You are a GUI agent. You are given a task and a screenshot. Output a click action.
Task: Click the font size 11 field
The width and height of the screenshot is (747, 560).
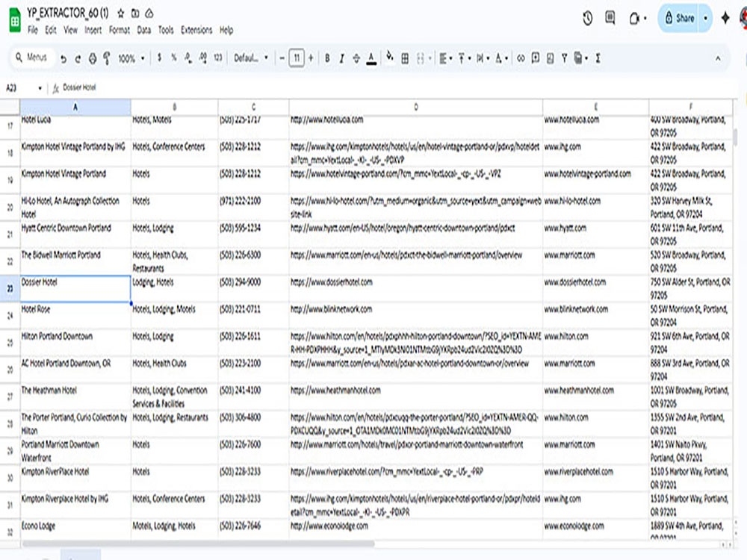[297, 58]
